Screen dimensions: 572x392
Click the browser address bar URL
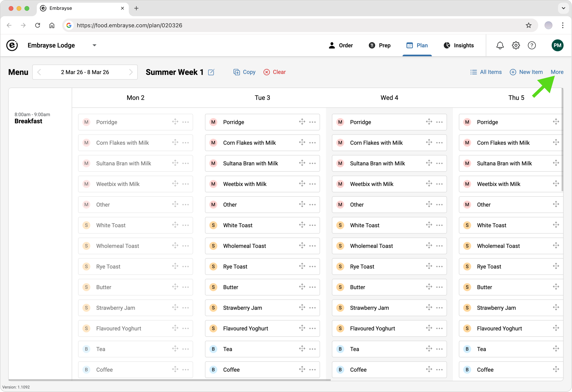pos(129,25)
